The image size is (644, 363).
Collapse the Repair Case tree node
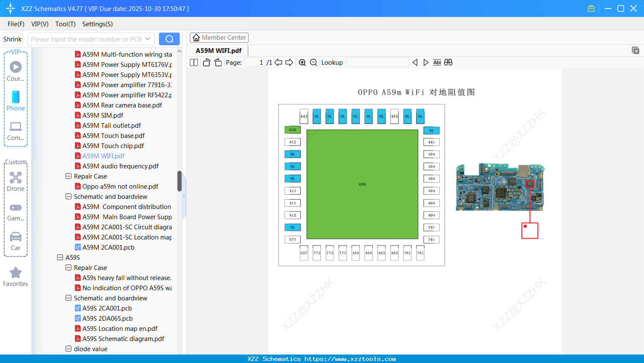[x=68, y=176]
